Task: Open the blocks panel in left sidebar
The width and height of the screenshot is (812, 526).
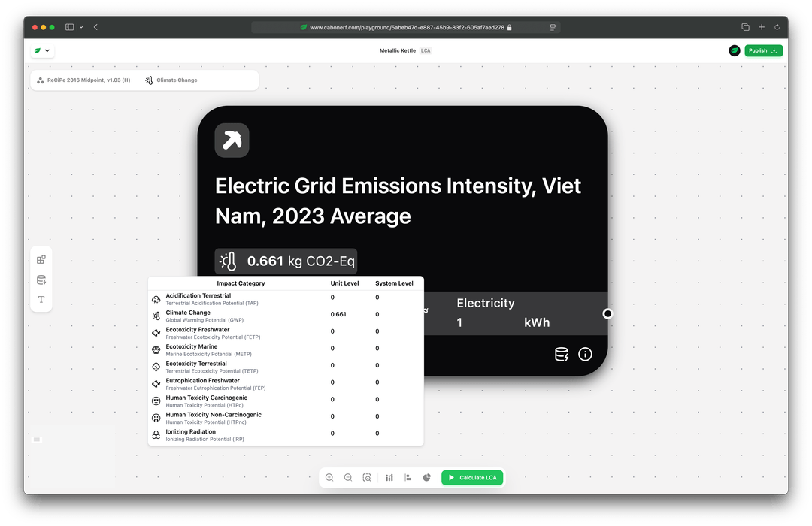Action: [41, 259]
